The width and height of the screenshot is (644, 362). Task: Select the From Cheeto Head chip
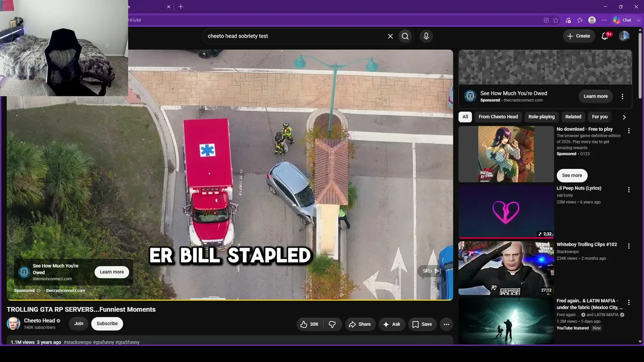(498, 117)
